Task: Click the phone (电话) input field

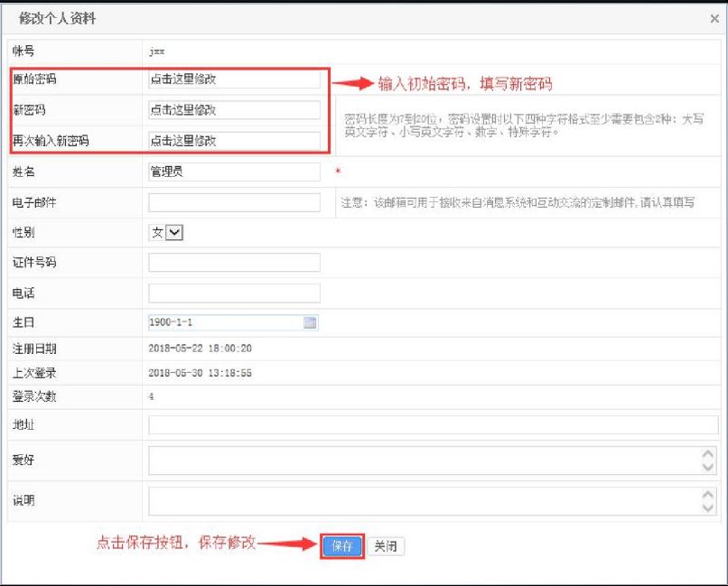Action: (x=234, y=293)
